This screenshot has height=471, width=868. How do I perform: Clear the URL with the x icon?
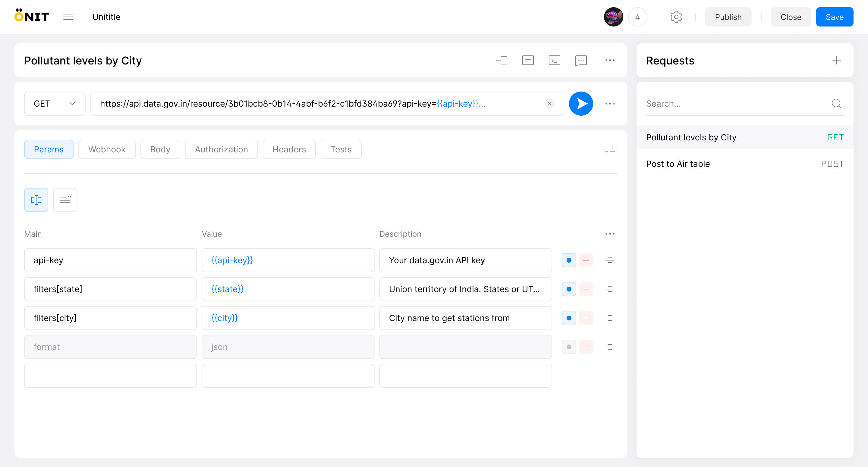(549, 104)
